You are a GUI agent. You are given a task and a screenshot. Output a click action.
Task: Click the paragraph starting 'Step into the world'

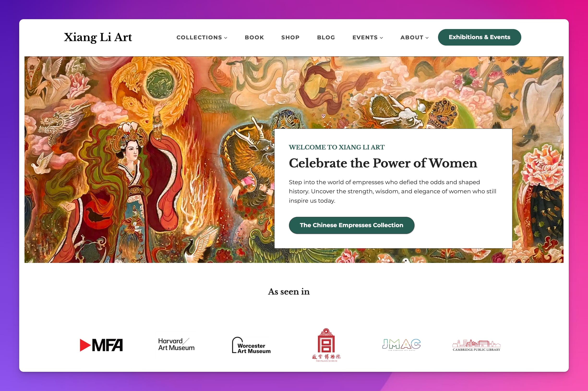(392, 191)
